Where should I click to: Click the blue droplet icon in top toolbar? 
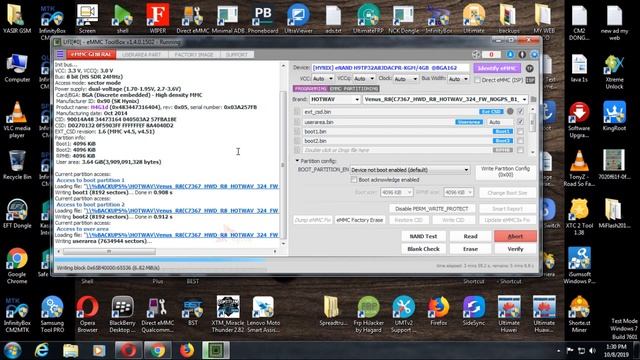tap(510, 54)
